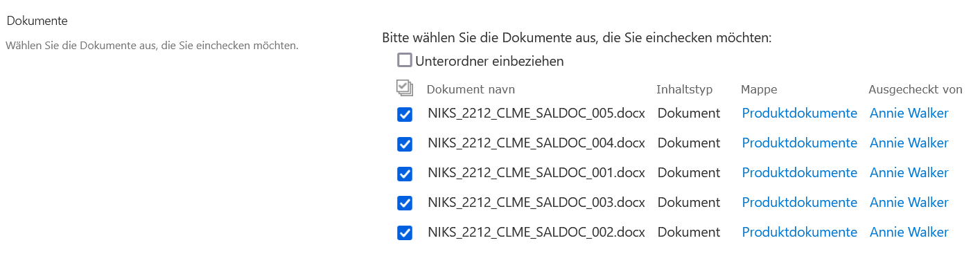Open Produktdokumente link for SALDOC_002
Image resolution: width=980 pixels, height=263 pixels.
pyautogui.click(x=799, y=233)
